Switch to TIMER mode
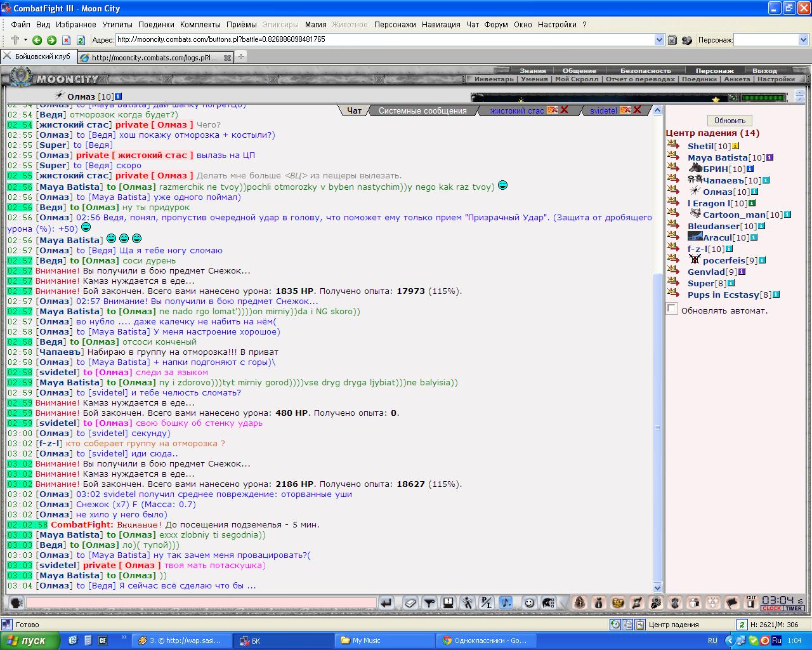Screen dimensions: 812x650 tap(794, 608)
